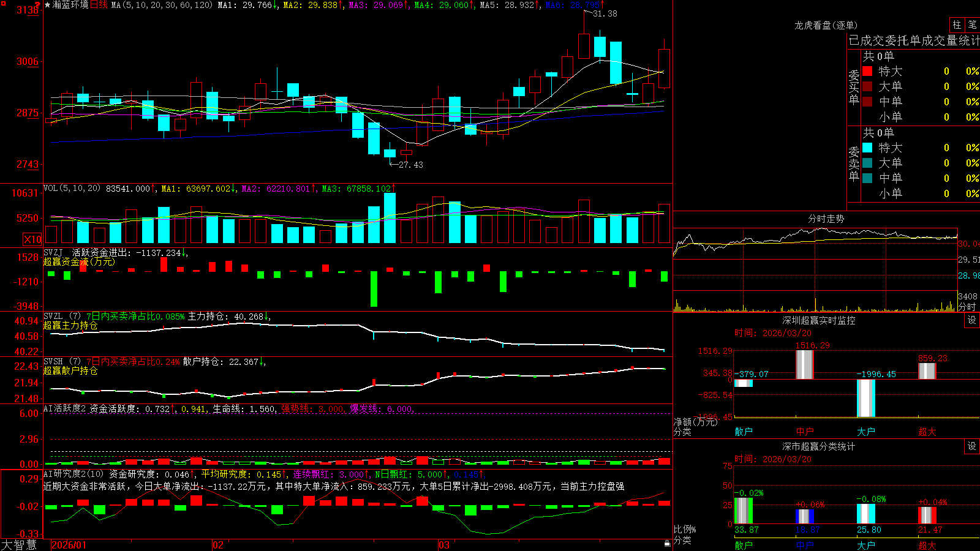
Task: Click the red question mark help icon
Action: (x=37, y=5)
